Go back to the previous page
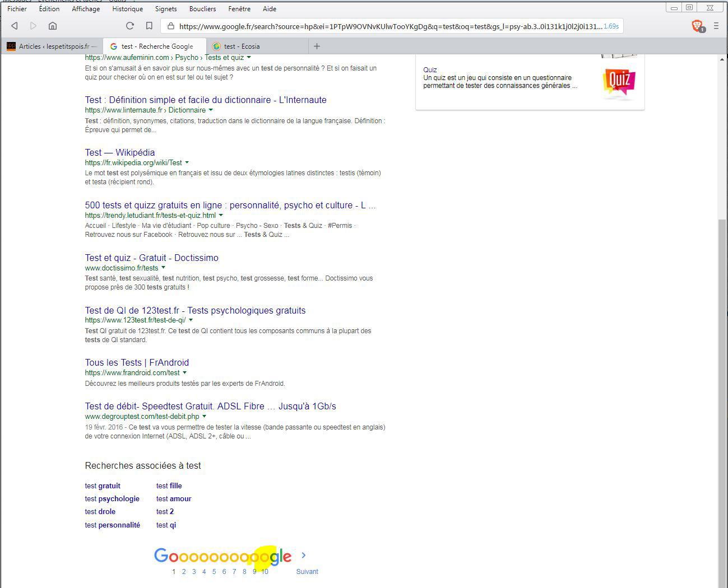 pos(15,26)
